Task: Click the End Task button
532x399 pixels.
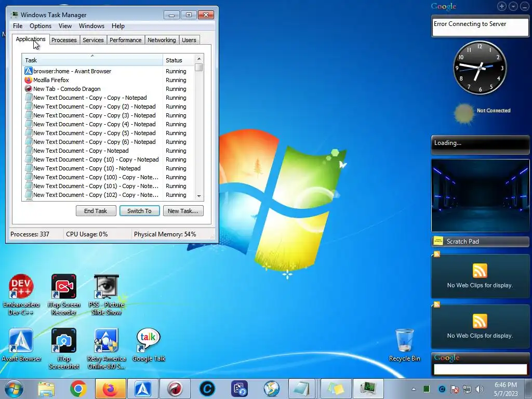Action: [96, 211]
